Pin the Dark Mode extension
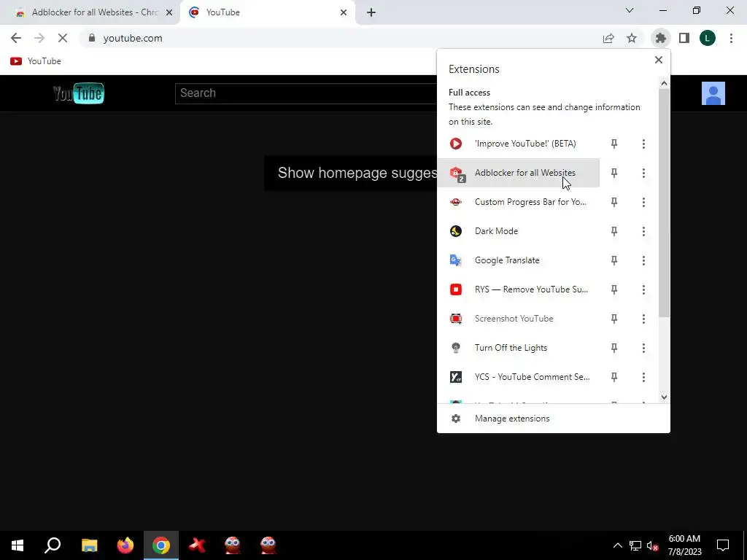The height and width of the screenshot is (560, 747). (x=614, y=231)
